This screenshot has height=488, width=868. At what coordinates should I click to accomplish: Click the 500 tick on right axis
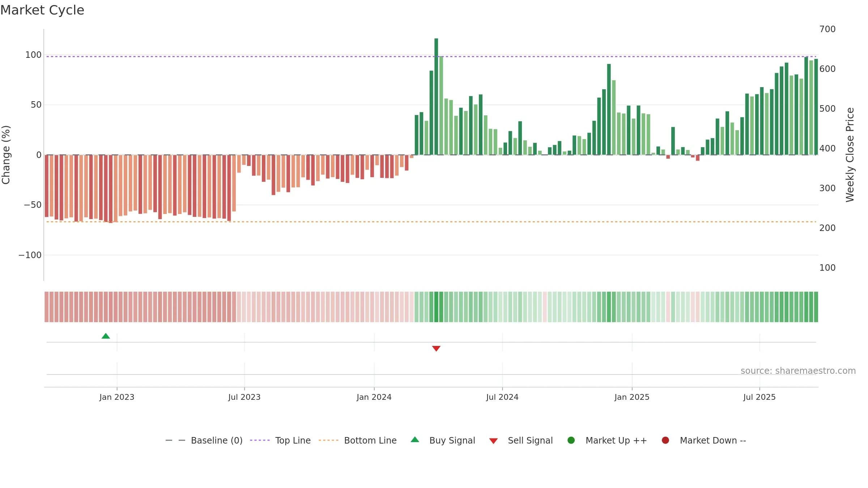[x=827, y=109]
